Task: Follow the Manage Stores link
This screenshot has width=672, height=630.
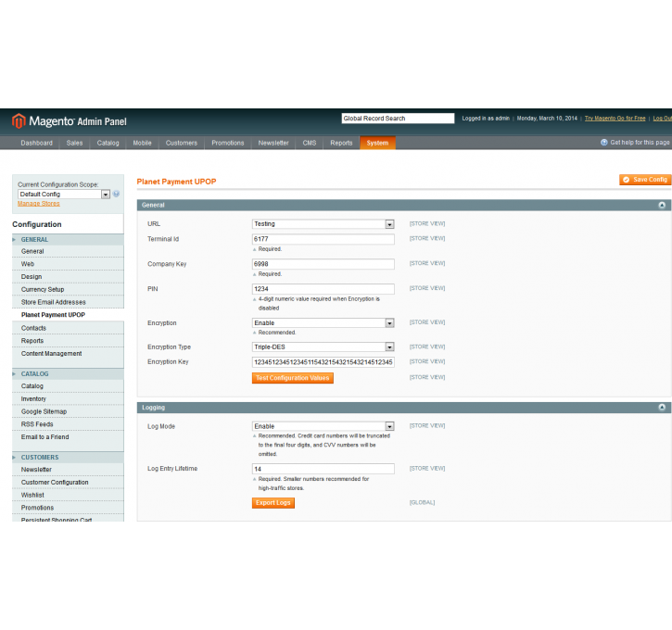Action: (39, 204)
